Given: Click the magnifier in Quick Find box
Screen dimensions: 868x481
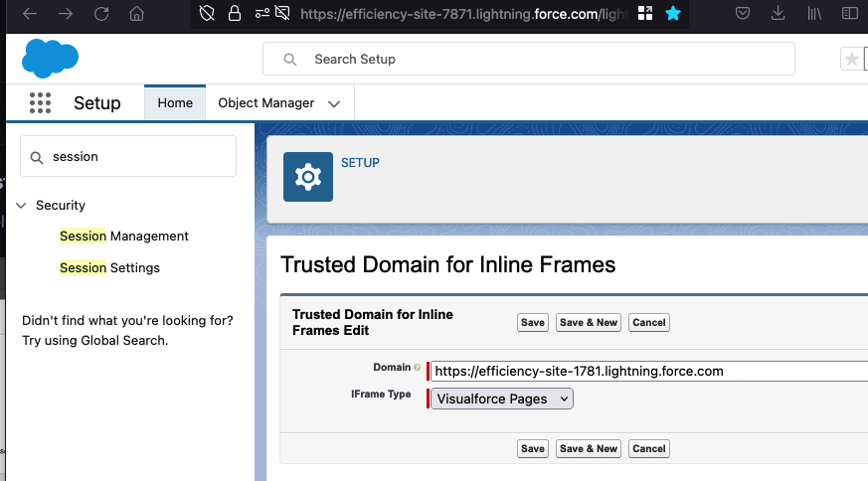Looking at the screenshot, I should (37, 158).
